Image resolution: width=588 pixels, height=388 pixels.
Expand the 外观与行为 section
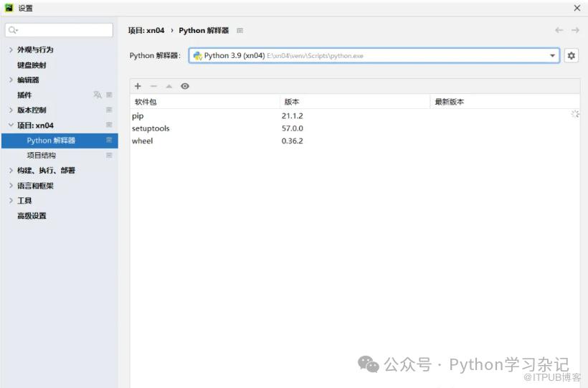coord(11,49)
